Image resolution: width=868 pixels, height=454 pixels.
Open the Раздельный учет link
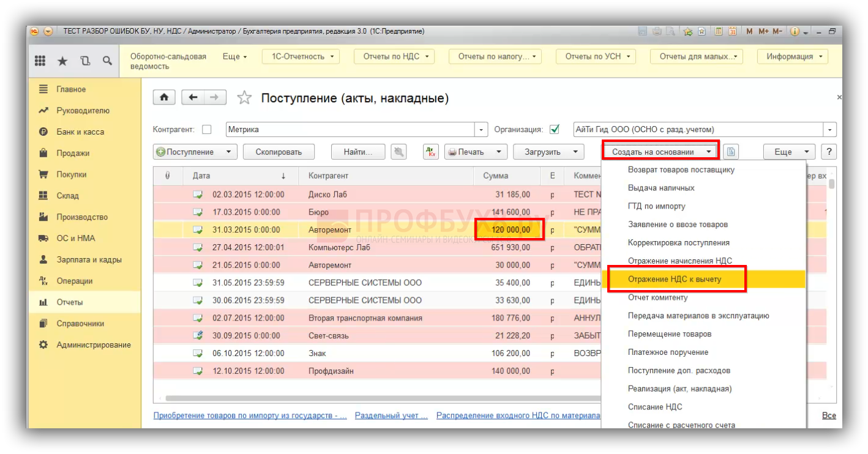tap(391, 415)
